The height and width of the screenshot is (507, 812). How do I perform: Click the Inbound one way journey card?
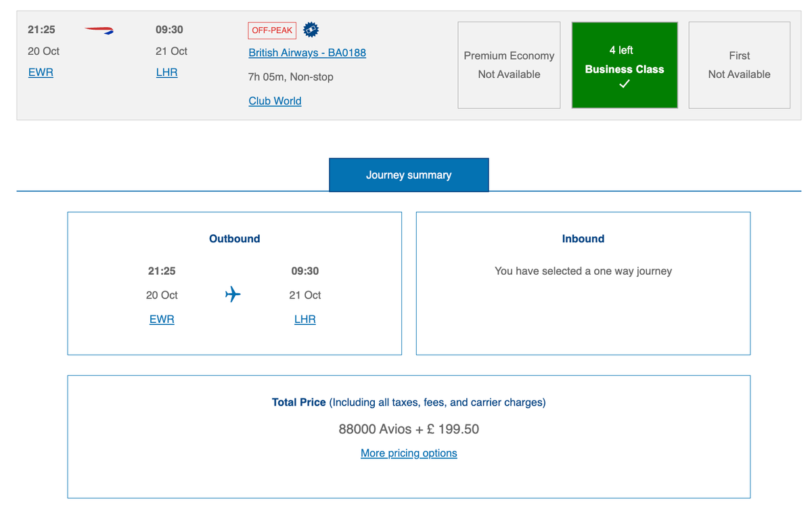coord(583,283)
